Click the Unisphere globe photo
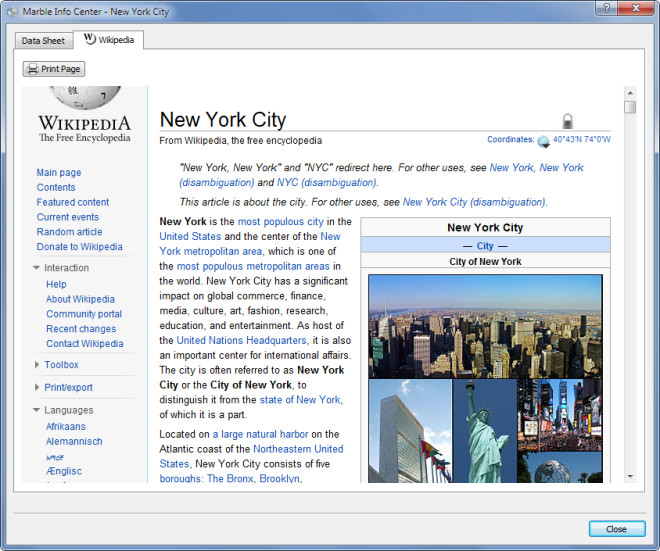This screenshot has width=660, height=551. click(x=560, y=467)
